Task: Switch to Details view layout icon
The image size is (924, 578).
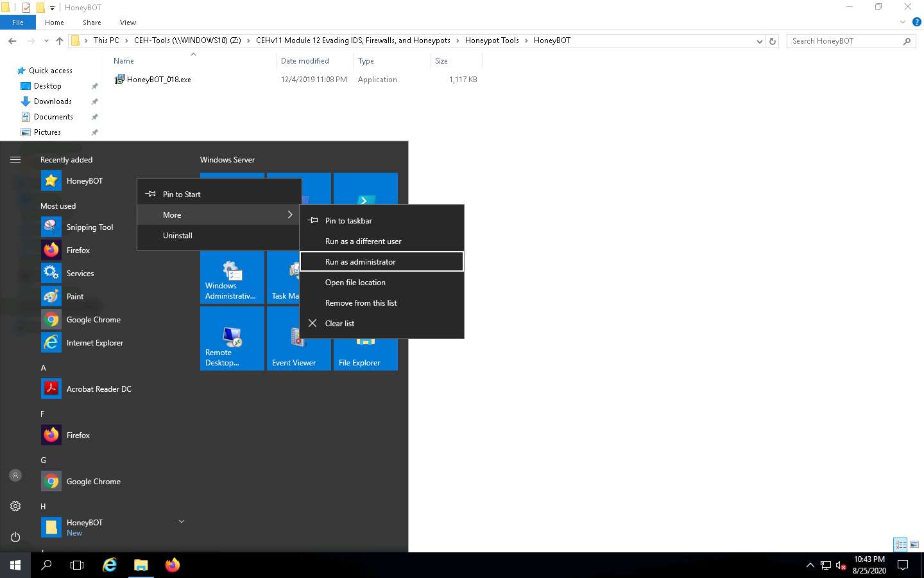Action: click(x=900, y=545)
